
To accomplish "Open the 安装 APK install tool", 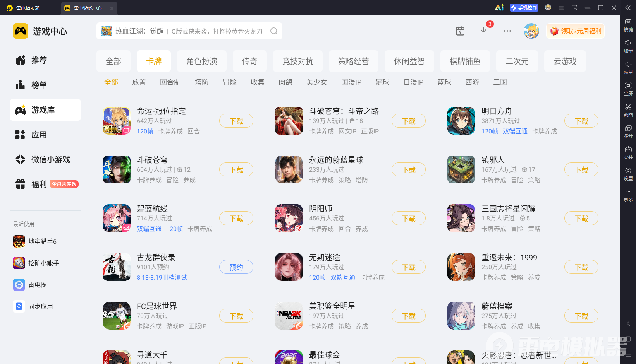I will pos(628,153).
